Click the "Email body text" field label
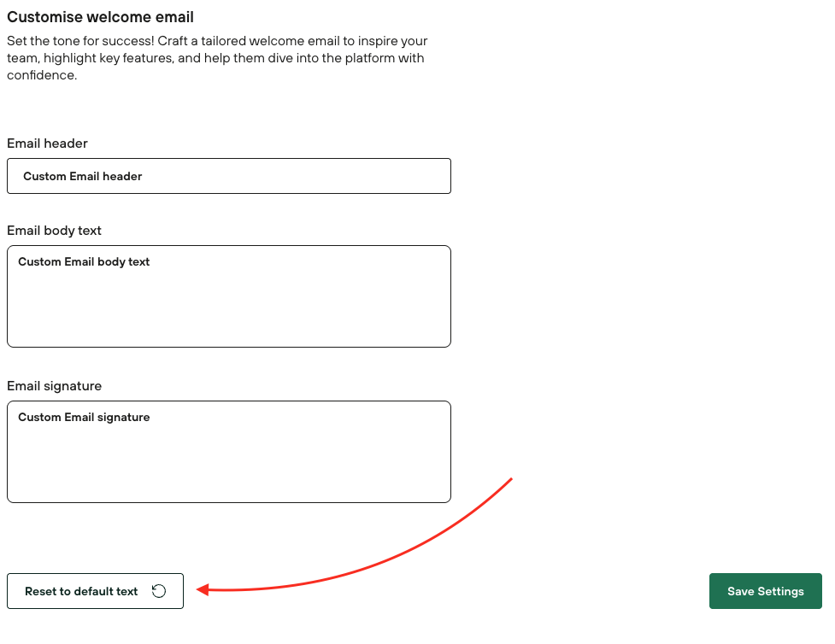 (x=54, y=231)
